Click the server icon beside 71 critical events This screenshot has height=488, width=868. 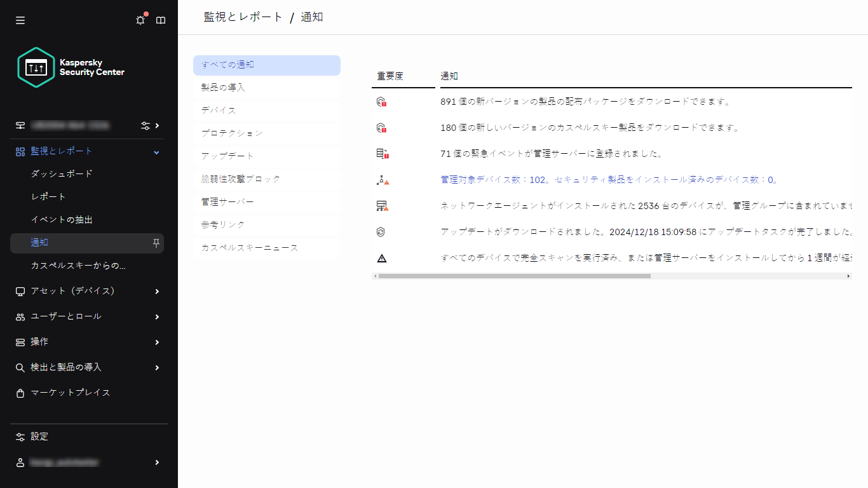coord(381,152)
